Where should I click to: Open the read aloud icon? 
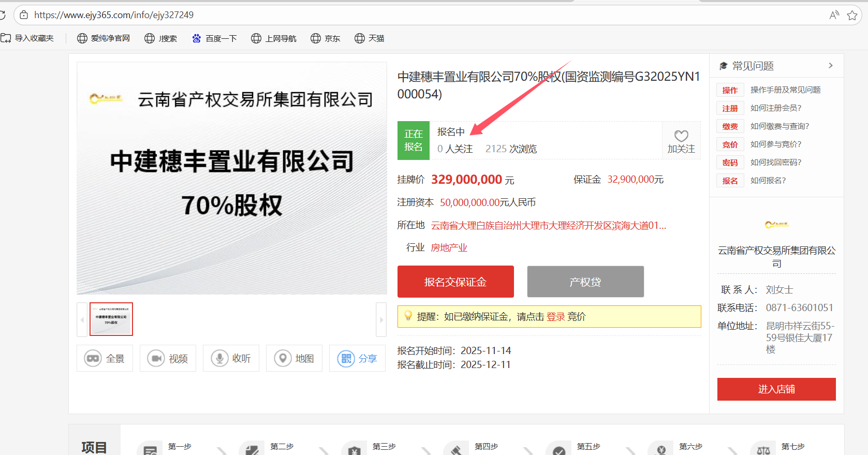[x=834, y=15]
